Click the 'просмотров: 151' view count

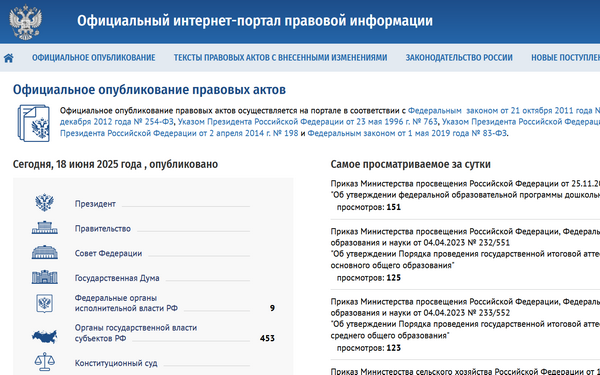coord(368,207)
